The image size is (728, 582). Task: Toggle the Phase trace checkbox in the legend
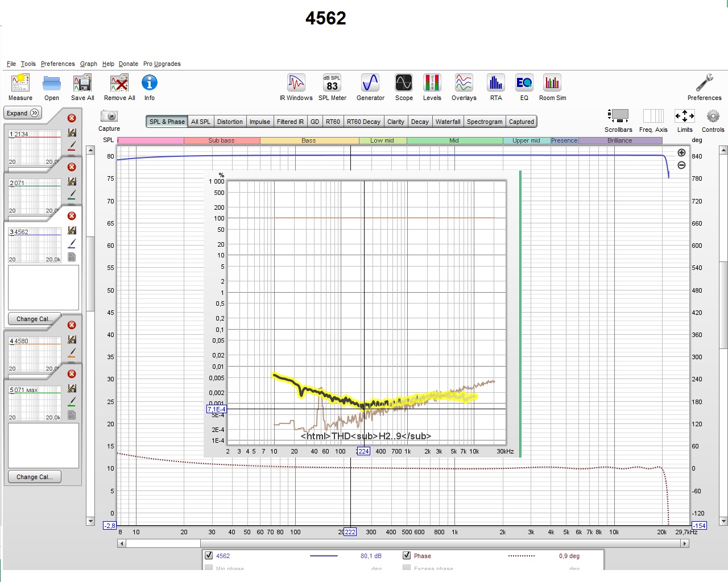(407, 555)
